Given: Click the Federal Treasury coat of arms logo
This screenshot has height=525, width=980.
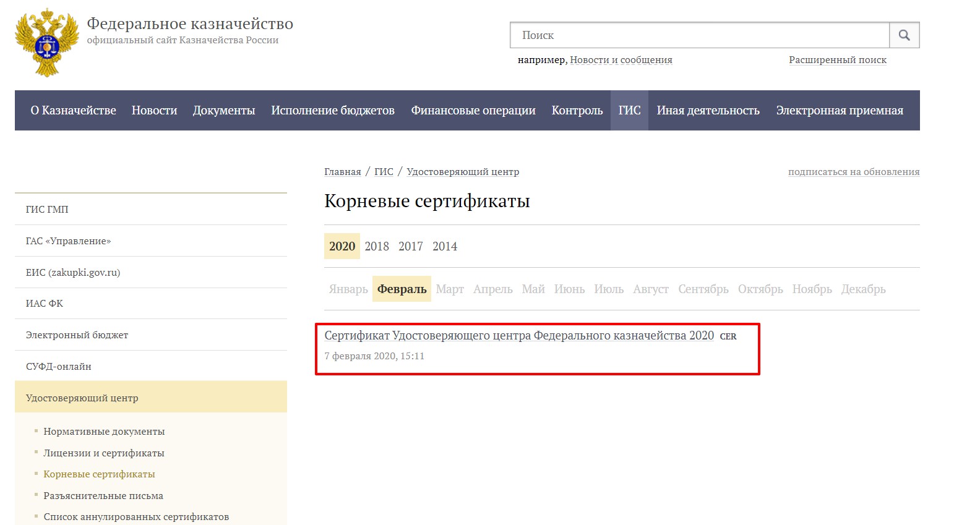Looking at the screenshot, I should click(x=47, y=42).
